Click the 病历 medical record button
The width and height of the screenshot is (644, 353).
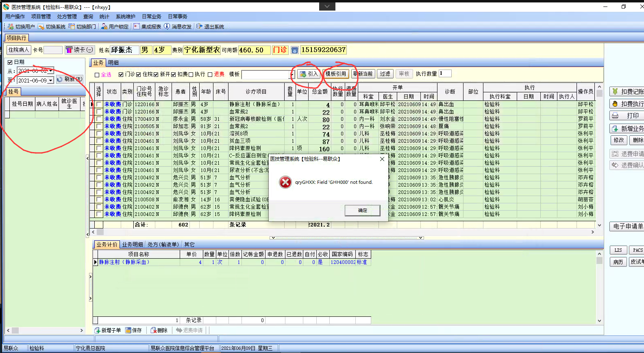pos(618,262)
